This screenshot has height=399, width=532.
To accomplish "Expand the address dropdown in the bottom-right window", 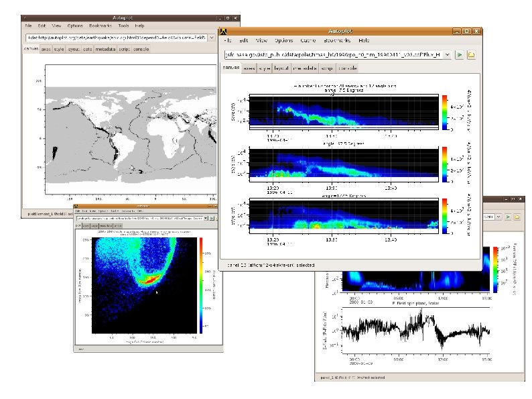I will [498, 217].
